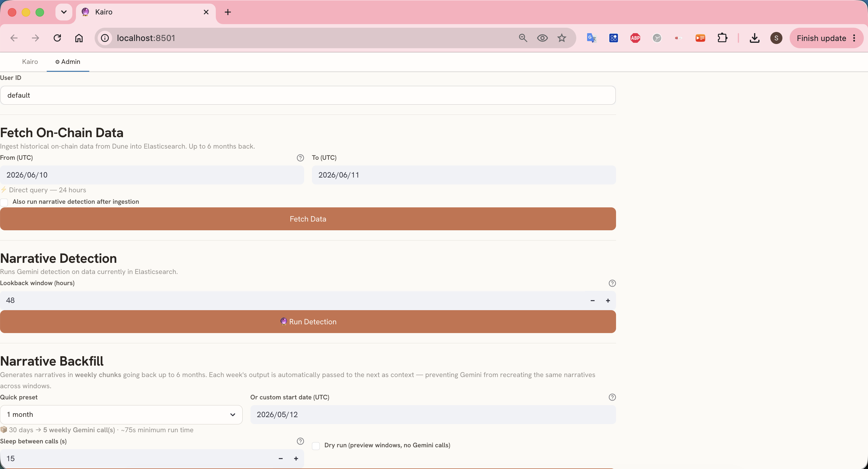
Task: Click the Fetch Data button
Action: coord(308,219)
